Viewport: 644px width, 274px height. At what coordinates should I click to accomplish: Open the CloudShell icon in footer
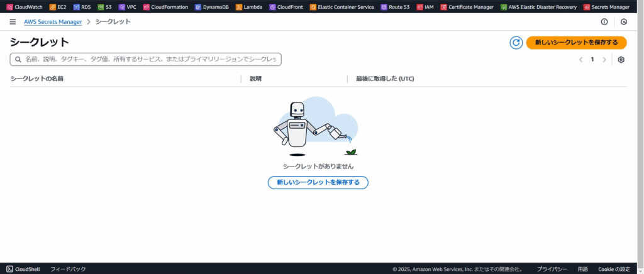[11, 269]
